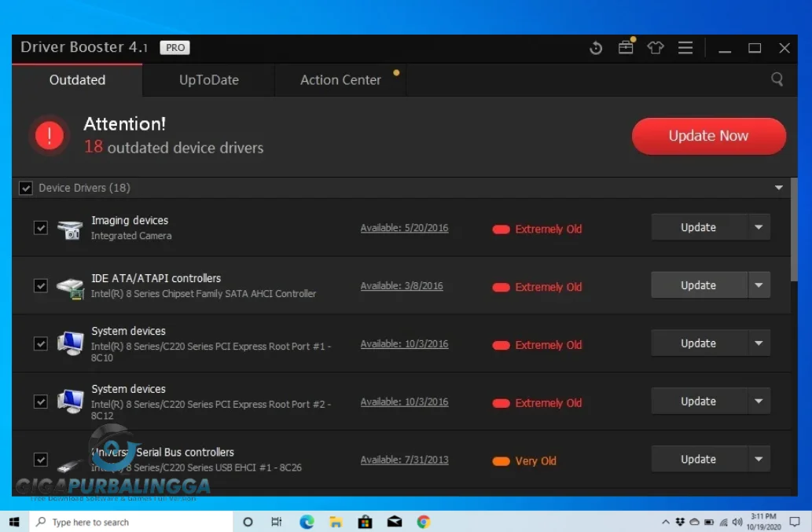Screen dimensions: 812x532
Task: Open Microsoft Store from taskbar
Action: (x=365, y=522)
